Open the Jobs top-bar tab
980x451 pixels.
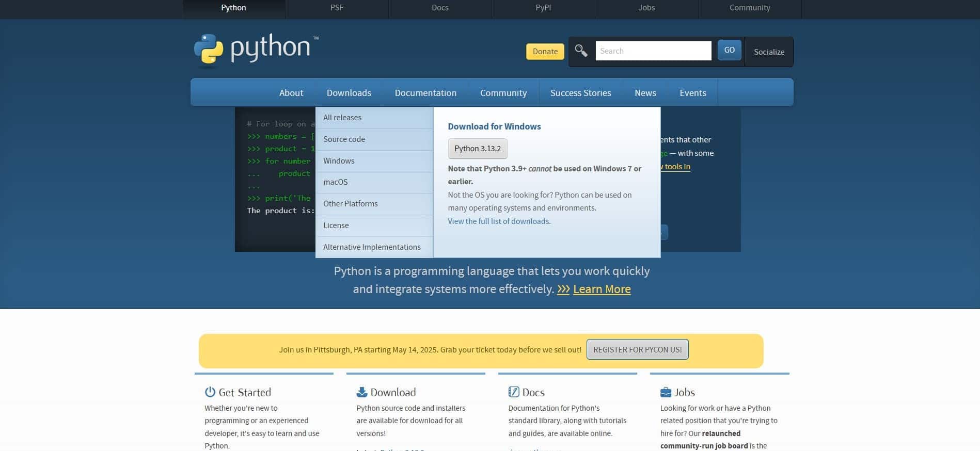click(646, 8)
